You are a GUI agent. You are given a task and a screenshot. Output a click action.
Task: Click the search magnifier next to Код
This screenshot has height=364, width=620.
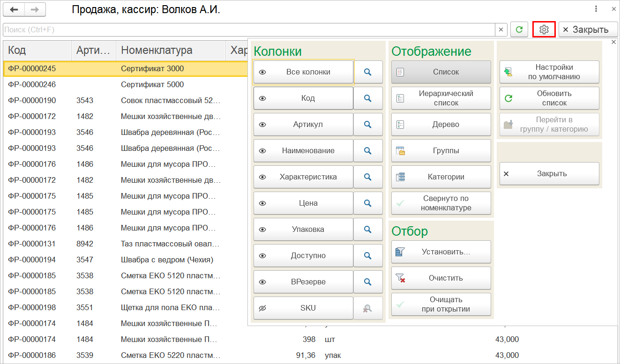(x=368, y=98)
